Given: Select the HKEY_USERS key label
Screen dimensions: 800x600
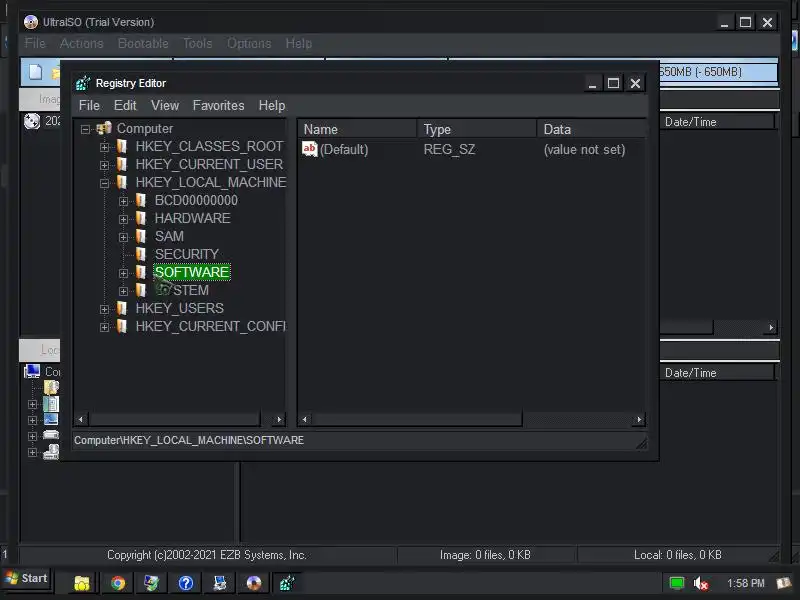Looking at the screenshot, I should tap(180, 308).
